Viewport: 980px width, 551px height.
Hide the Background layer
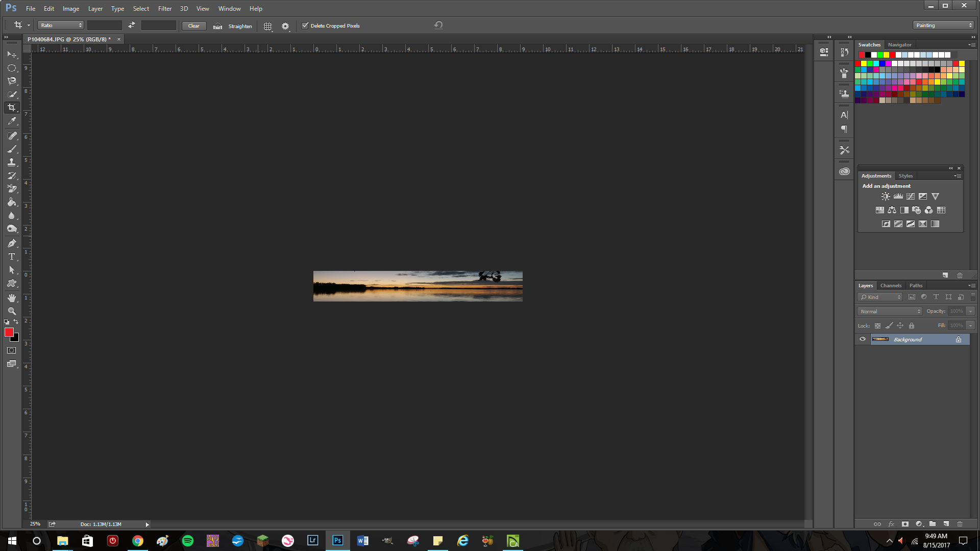pos(862,339)
